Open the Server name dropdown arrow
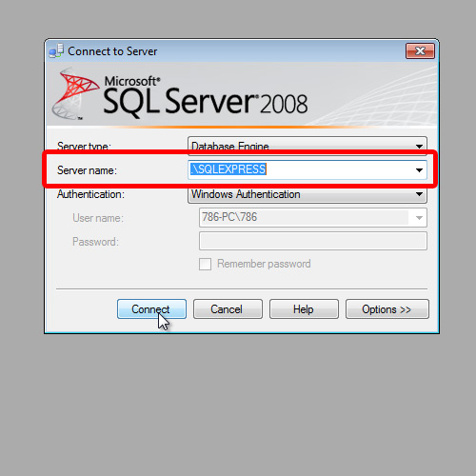The height and width of the screenshot is (476, 476). coord(419,170)
